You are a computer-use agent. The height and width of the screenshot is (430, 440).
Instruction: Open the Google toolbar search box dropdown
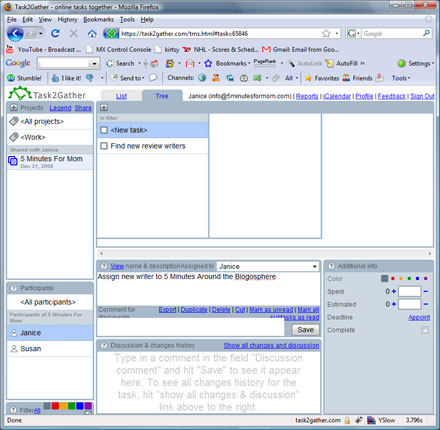point(94,63)
